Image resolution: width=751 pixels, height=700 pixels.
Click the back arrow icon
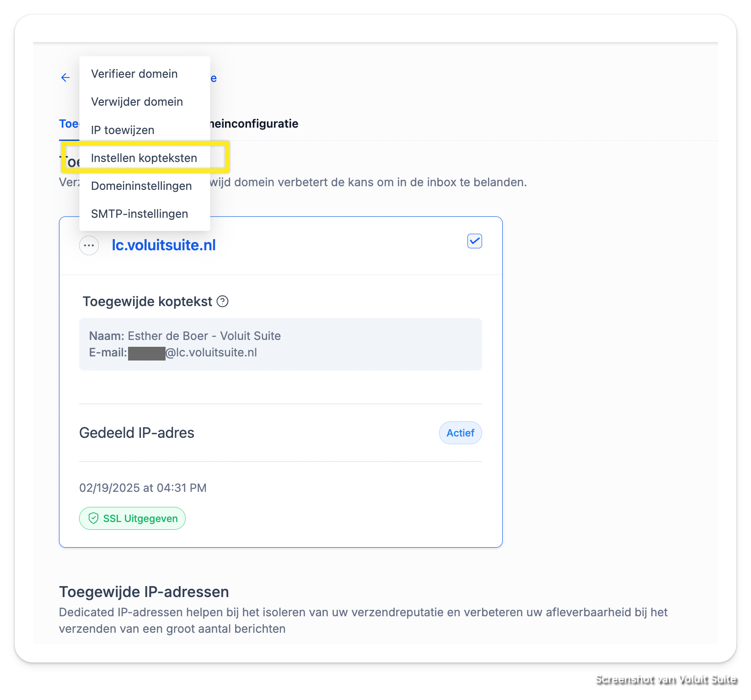pos(65,77)
